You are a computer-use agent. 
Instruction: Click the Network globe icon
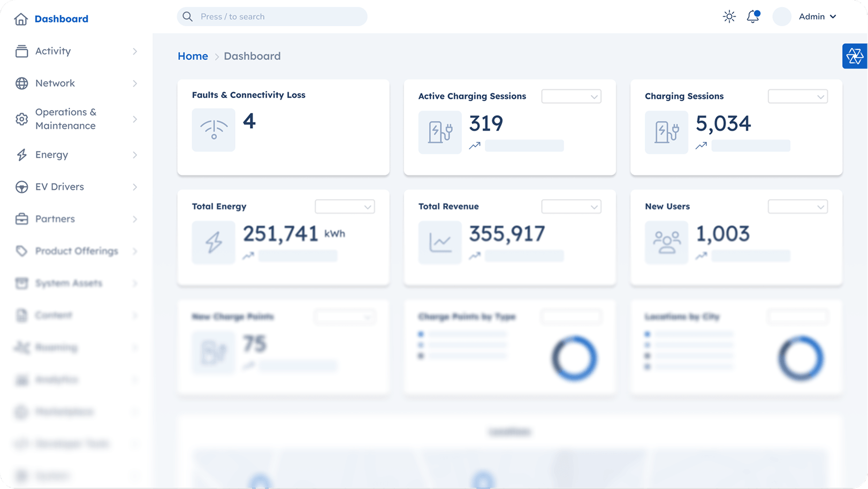coord(21,83)
